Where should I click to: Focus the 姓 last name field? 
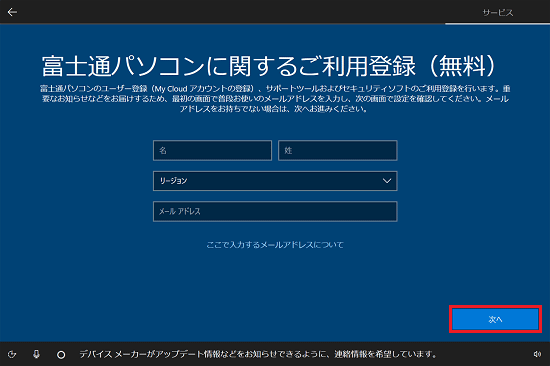(x=337, y=151)
